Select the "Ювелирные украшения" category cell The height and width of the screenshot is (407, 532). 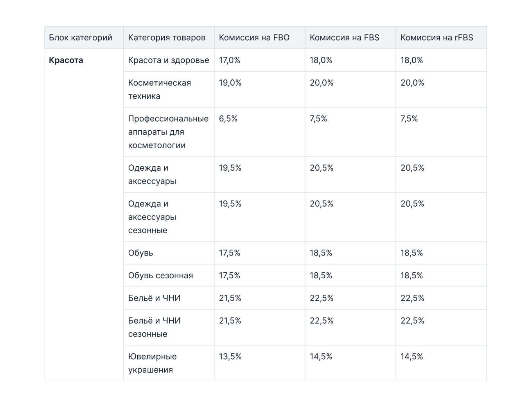152,363
